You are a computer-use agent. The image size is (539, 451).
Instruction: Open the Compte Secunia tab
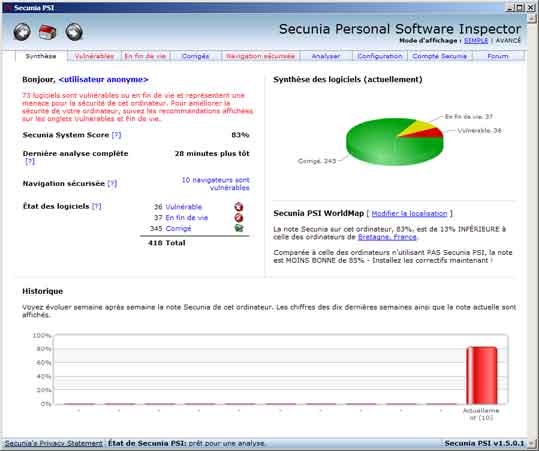click(440, 56)
